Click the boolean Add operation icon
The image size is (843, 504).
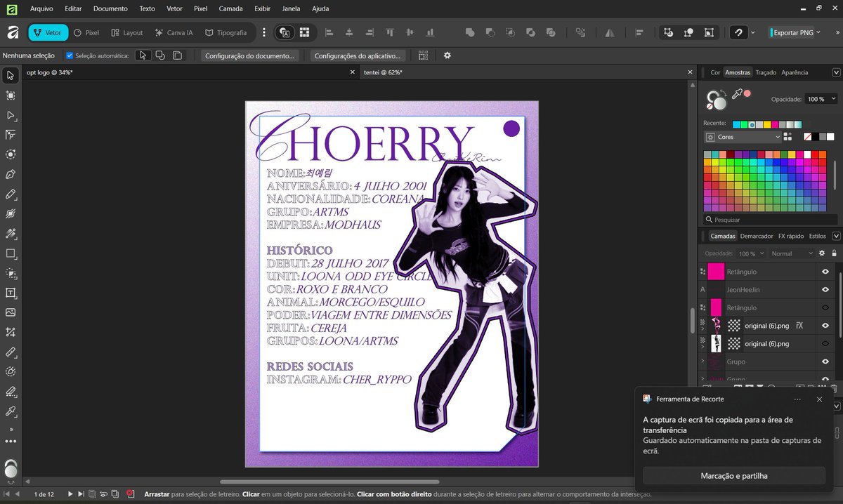pyautogui.click(x=470, y=32)
